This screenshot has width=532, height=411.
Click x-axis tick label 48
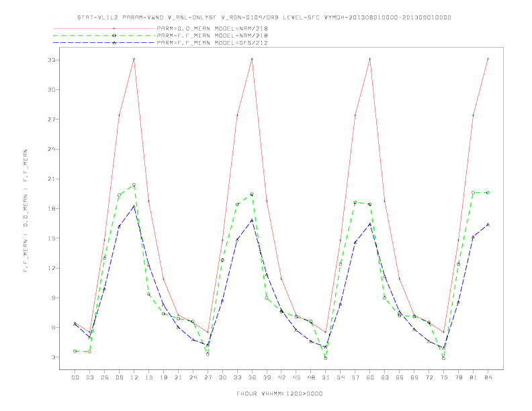pos(311,377)
